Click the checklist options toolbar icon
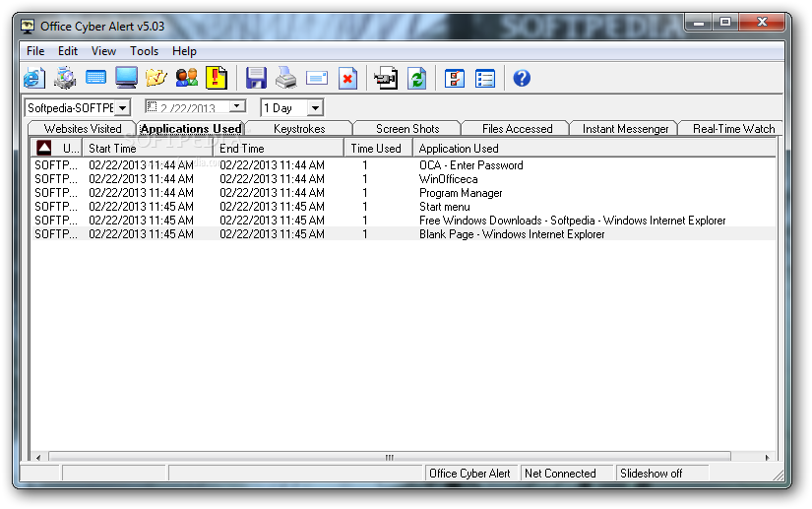 click(454, 78)
